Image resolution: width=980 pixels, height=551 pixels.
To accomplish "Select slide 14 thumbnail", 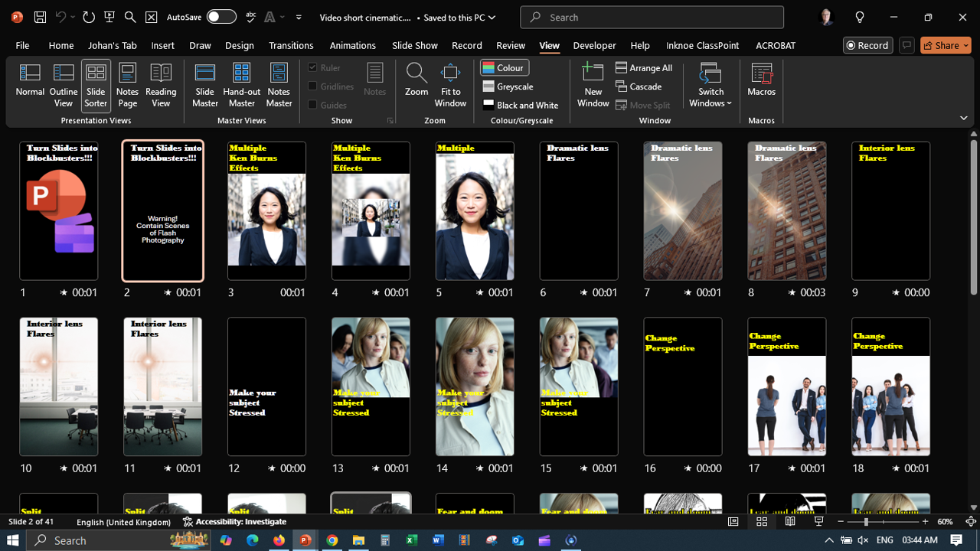I will coord(475,386).
